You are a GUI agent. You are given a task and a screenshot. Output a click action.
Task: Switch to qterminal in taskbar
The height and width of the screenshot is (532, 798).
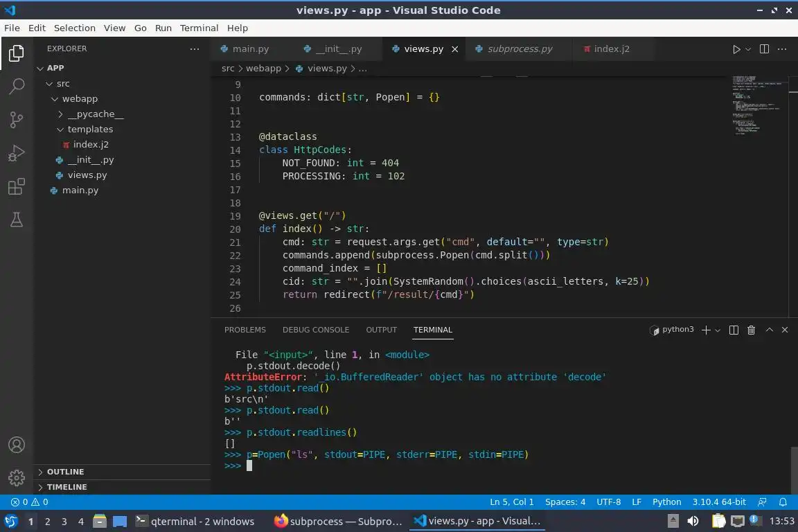(195, 522)
